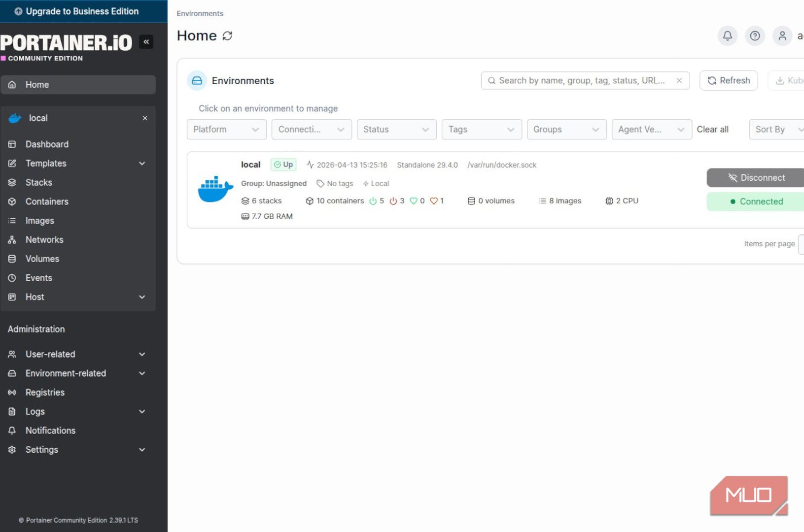Click the Environments breadcrumb

[200, 13]
